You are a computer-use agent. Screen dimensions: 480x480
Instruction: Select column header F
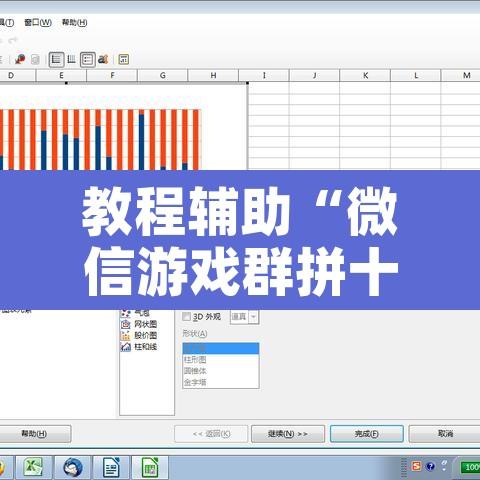click(112, 75)
